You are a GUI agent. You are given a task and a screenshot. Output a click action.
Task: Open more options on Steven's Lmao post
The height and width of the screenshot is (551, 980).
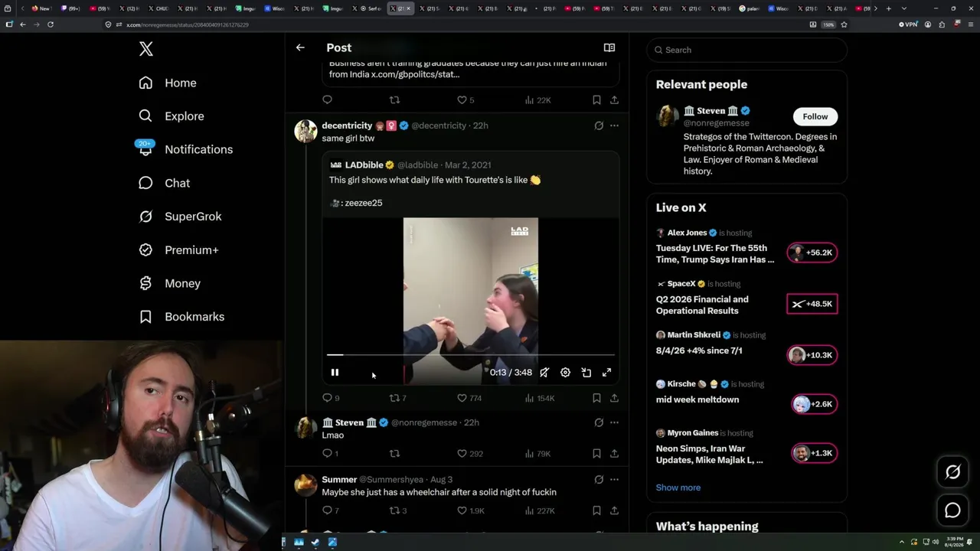(x=614, y=422)
